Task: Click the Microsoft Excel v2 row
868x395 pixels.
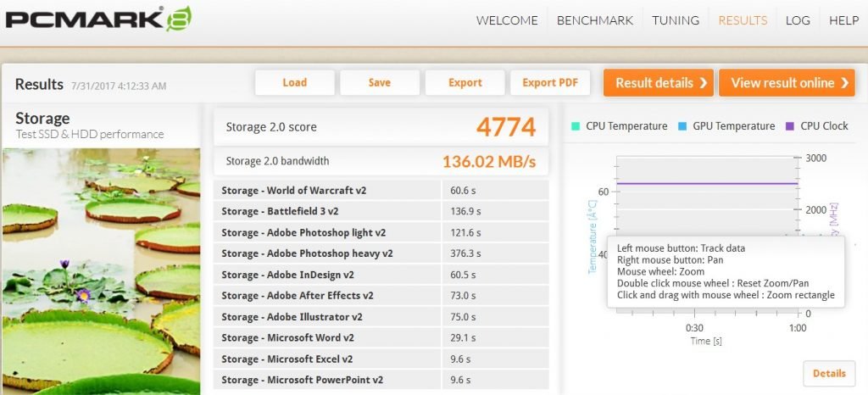Action: coord(381,359)
